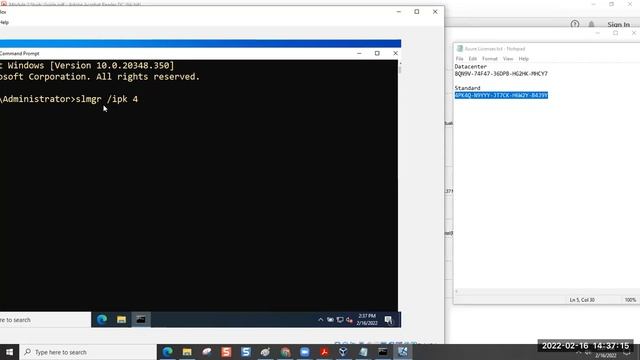Viewport: 640px width, 360px height.
Task: Open notification center in inner VM taskbar
Action: (x=388, y=320)
